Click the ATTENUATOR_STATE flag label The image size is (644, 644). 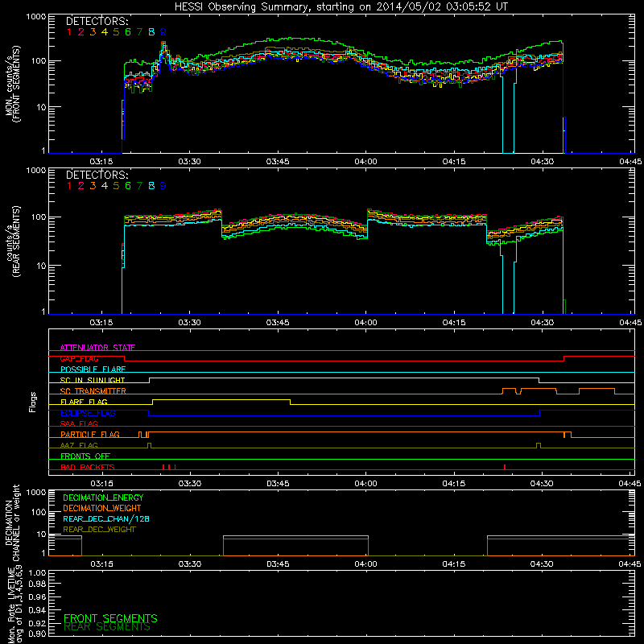coord(97,348)
